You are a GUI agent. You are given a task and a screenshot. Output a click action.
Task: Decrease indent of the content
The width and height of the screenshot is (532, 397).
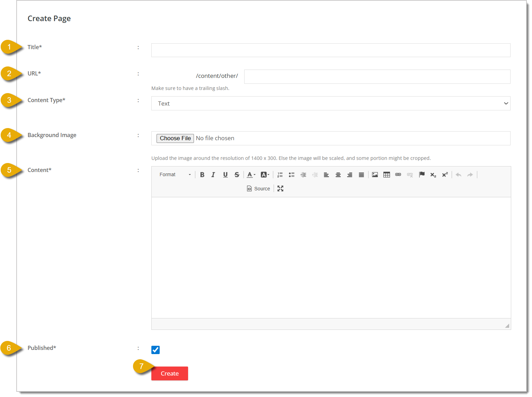click(x=315, y=175)
